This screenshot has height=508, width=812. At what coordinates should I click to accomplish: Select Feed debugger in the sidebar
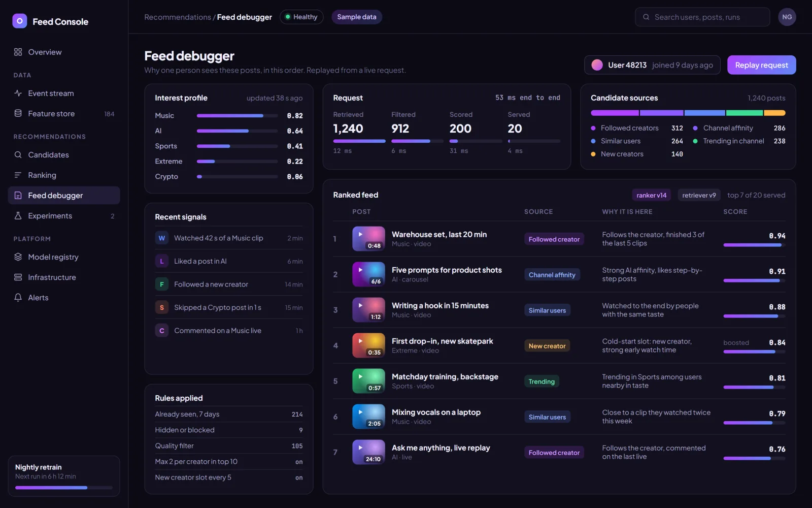(64, 195)
